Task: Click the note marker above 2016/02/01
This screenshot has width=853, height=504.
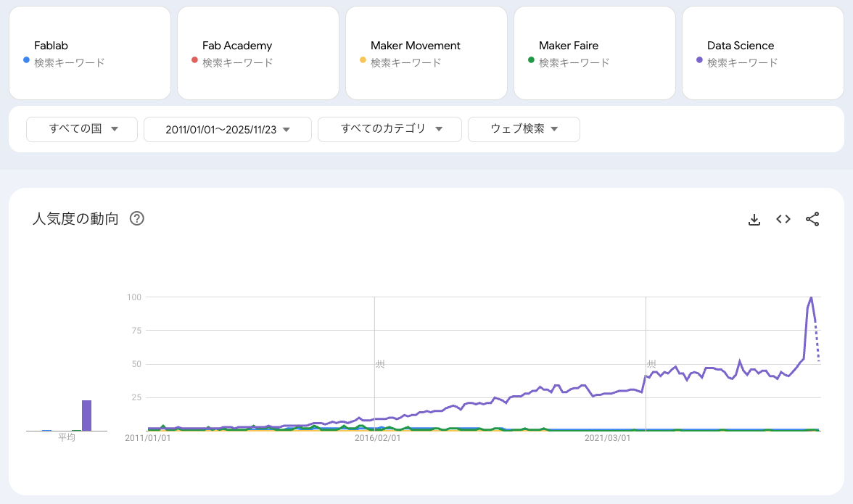Action: click(380, 363)
